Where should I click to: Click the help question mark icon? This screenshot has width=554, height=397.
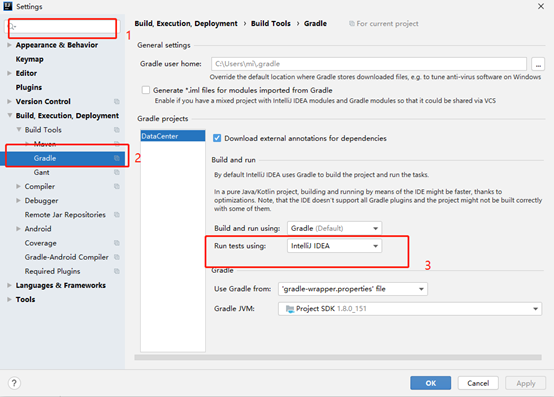14,383
